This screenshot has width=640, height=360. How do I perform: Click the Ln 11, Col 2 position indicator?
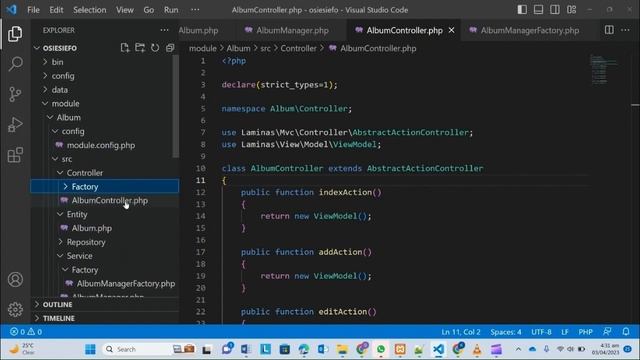click(x=461, y=332)
